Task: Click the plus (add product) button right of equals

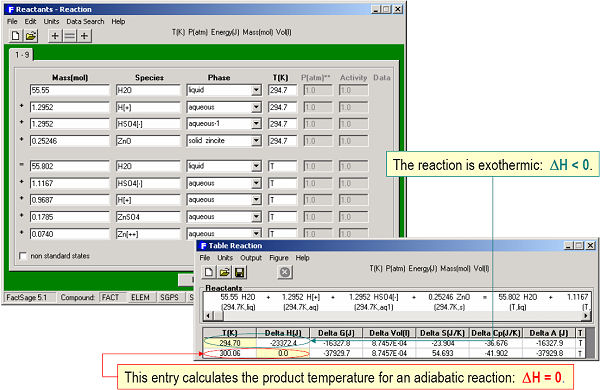Action: point(84,36)
